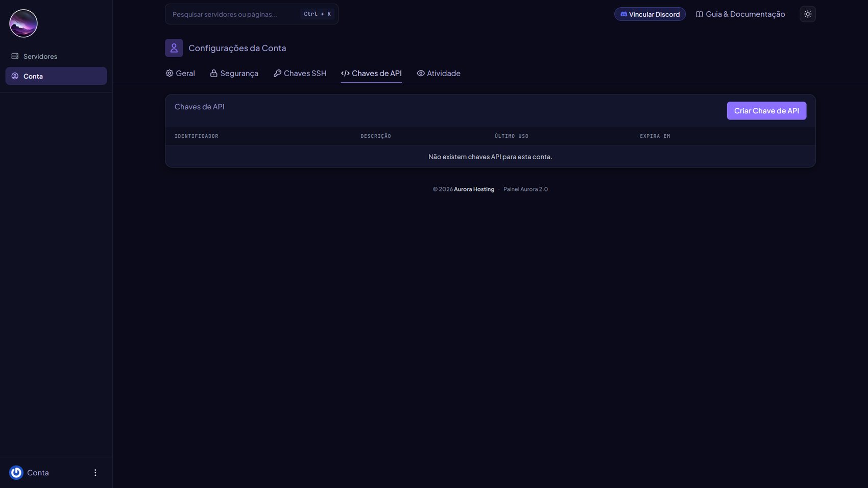Open the Aurora Hosting footer link
This screenshot has width=868, height=488.
[x=474, y=189]
